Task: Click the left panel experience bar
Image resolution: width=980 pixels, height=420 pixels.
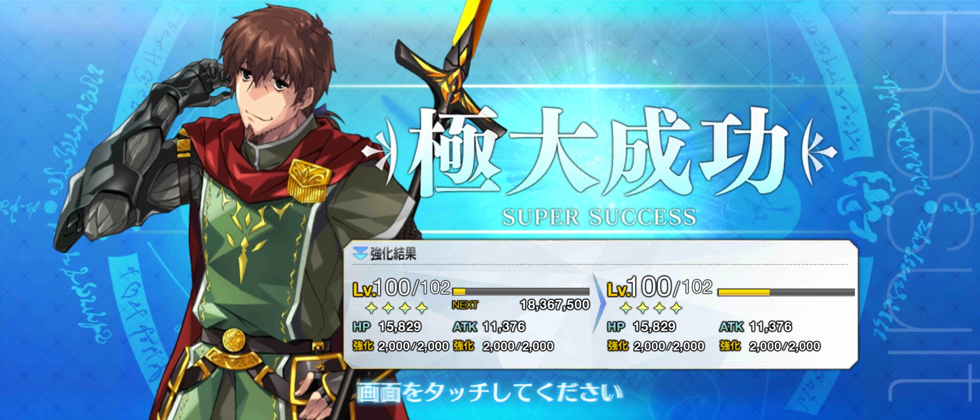Action: tap(521, 292)
